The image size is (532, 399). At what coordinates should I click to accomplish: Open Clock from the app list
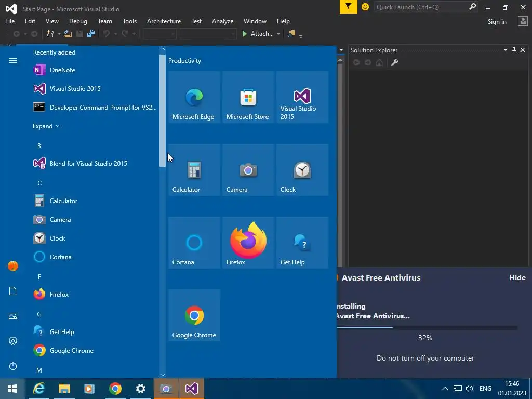[95, 238]
